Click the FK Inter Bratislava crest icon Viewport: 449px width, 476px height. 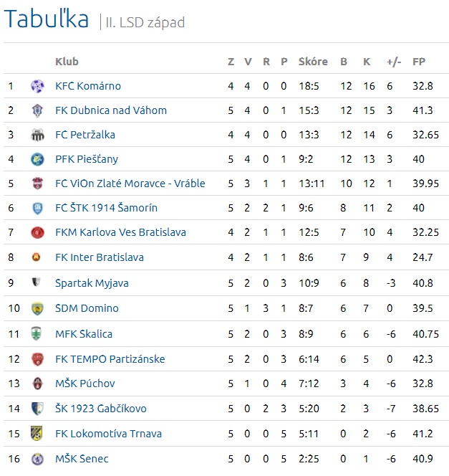coord(37,257)
